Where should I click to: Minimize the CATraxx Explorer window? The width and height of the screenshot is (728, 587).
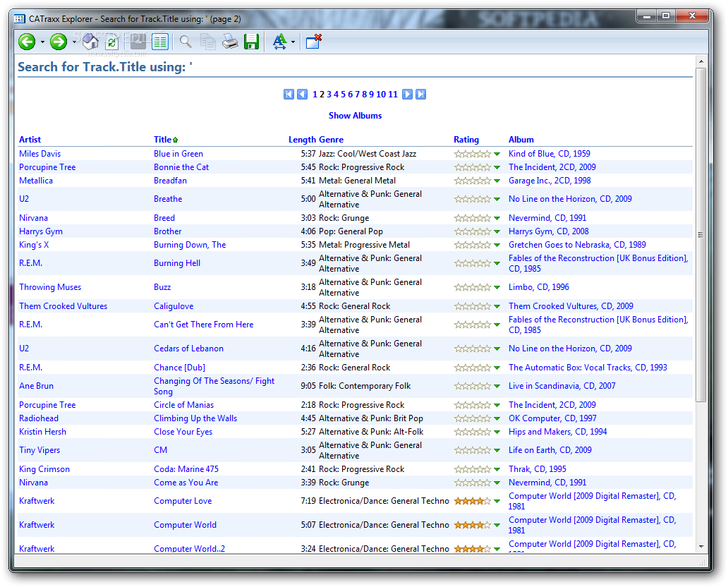click(x=647, y=16)
